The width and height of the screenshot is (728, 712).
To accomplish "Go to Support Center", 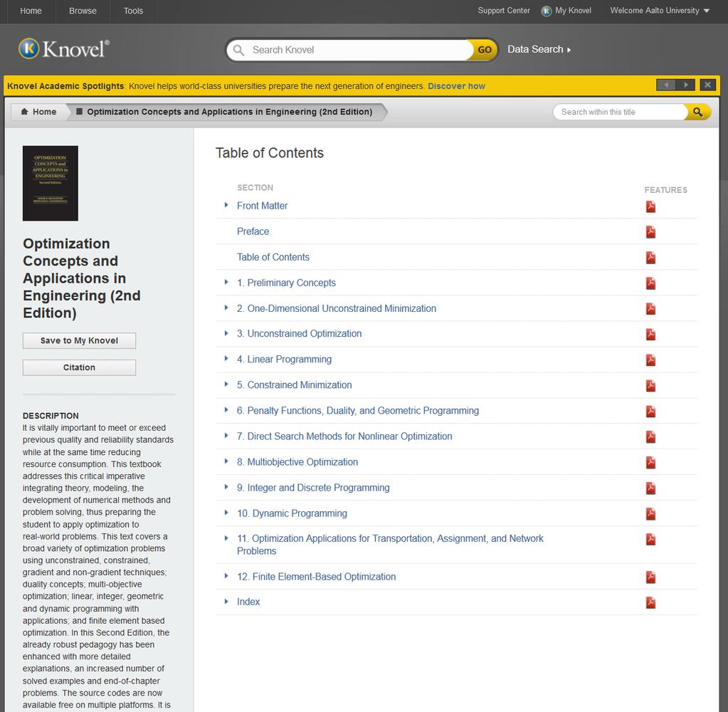I will [504, 11].
